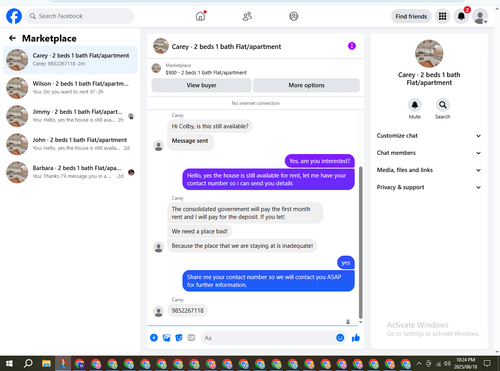Click the message '9852267118'
The width and height of the screenshot is (500, 371).
point(188,310)
